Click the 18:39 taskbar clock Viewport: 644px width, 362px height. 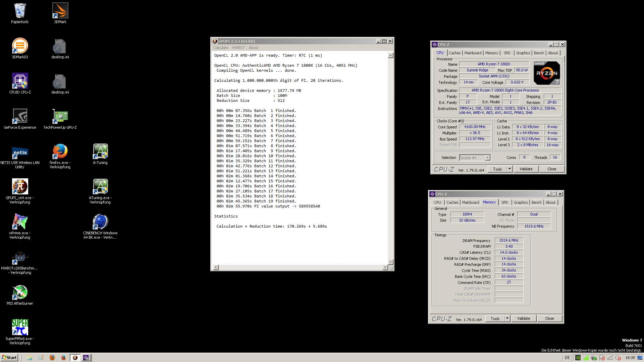[630, 358]
